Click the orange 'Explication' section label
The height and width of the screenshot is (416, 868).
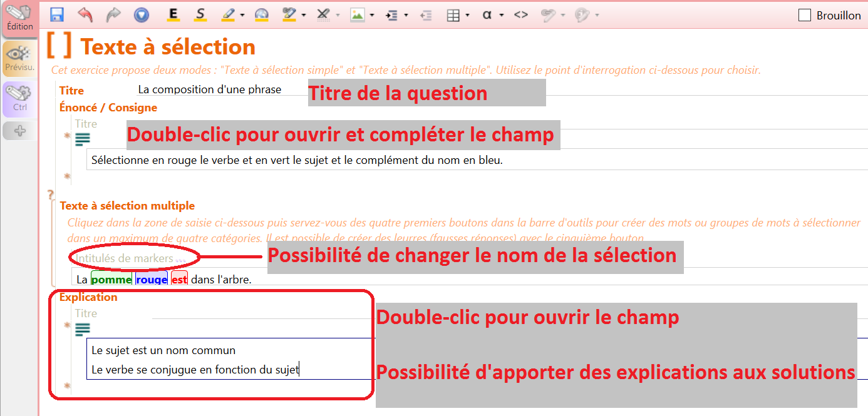[x=88, y=297]
